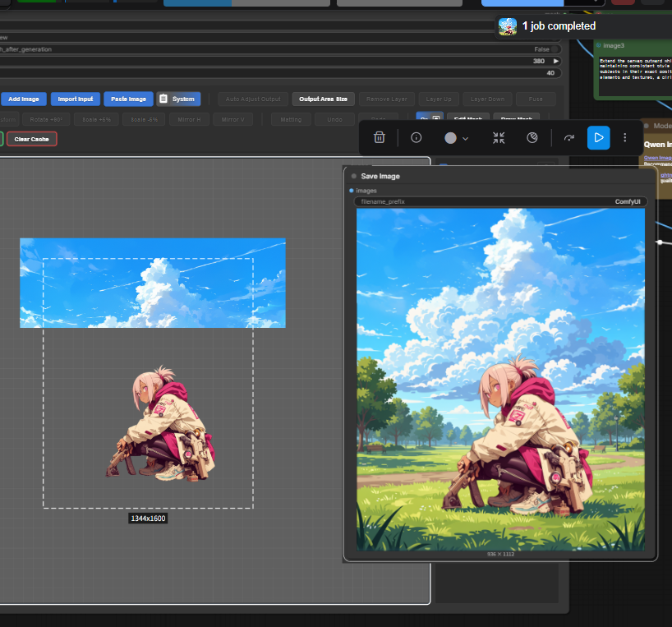This screenshot has width=672, height=627.
Task: Click the System clipboard button
Action: pyautogui.click(x=177, y=99)
